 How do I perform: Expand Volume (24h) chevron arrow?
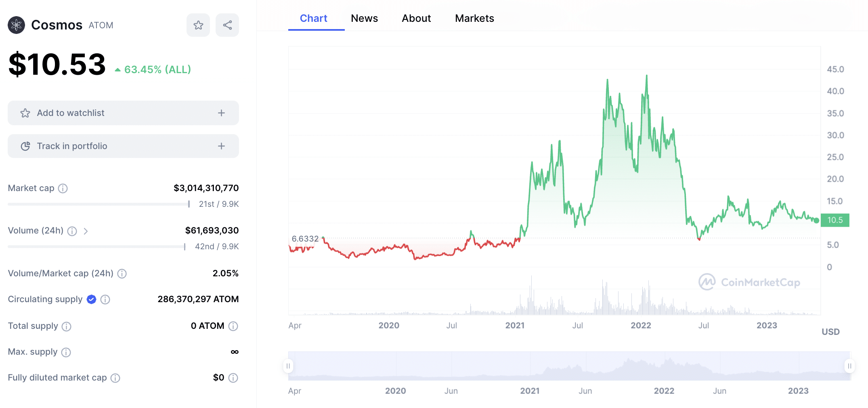click(x=86, y=231)
